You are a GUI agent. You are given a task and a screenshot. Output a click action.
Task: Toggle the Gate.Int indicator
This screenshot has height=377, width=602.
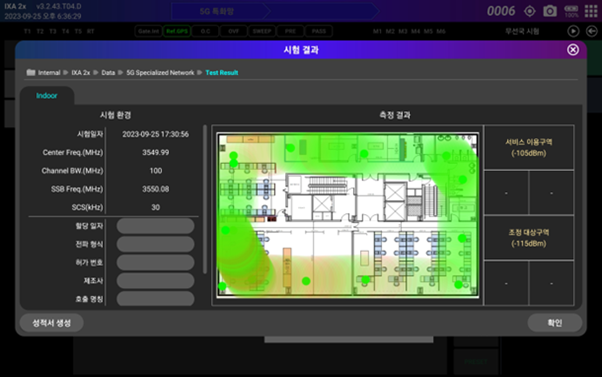click(x=149, y=31)
